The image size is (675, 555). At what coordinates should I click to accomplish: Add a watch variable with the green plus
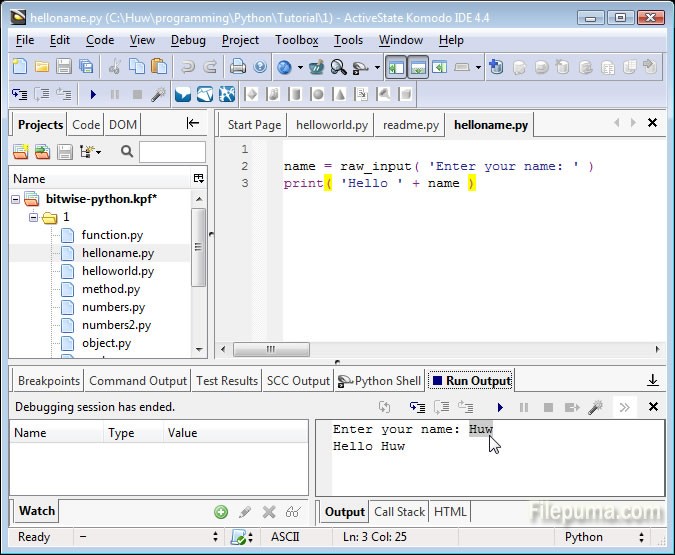pos(221,511)
